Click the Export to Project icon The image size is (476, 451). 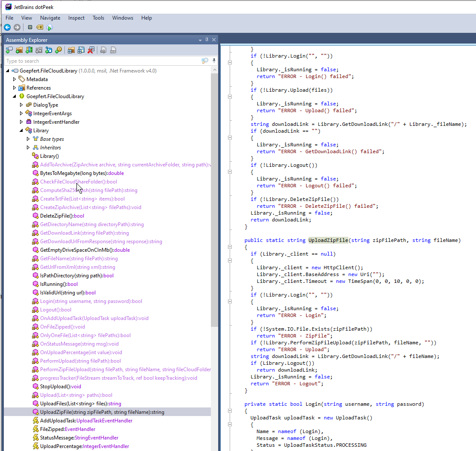click(x=103, y=50)
